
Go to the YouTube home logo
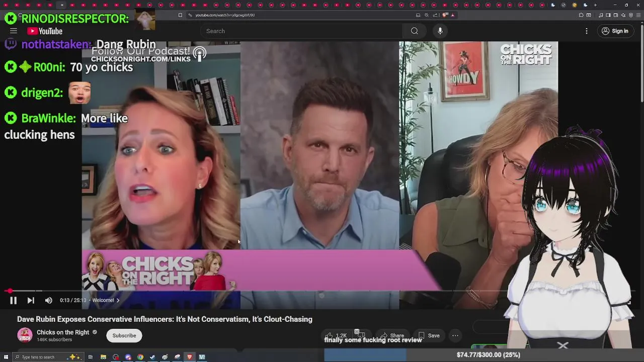click(45, 31)
